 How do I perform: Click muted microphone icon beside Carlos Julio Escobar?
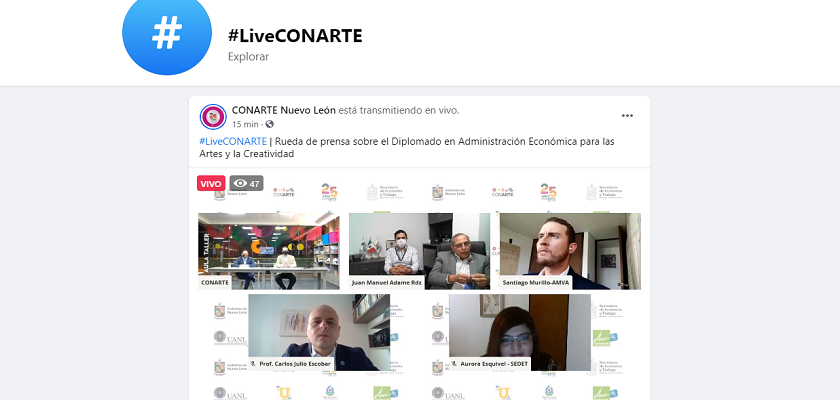pyautogui.click(x=253, y=364)
